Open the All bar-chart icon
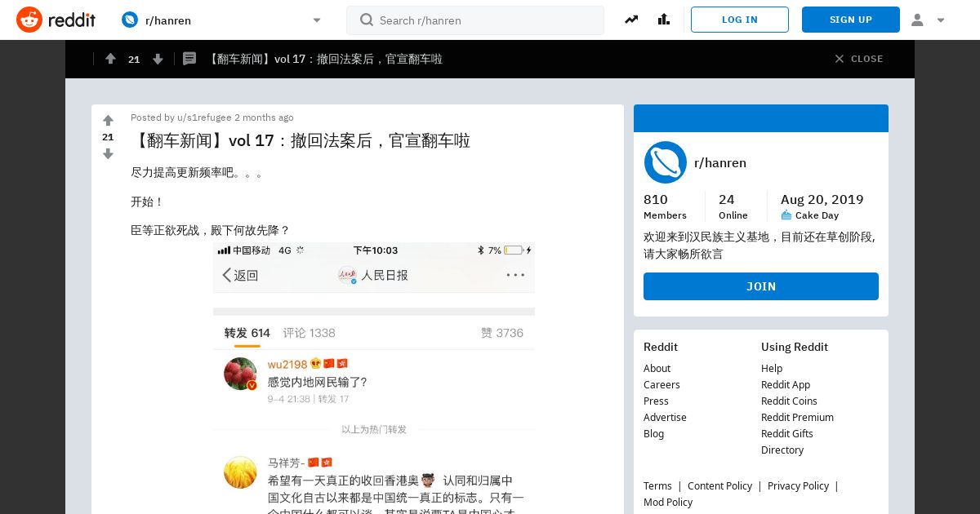Viewport: 980px width, 514px height. point(663,20)
